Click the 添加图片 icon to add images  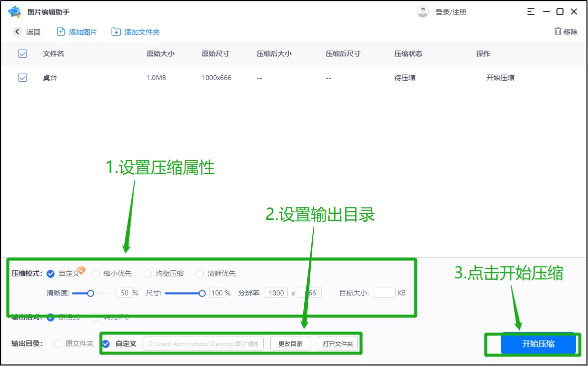tap(60, 32)
